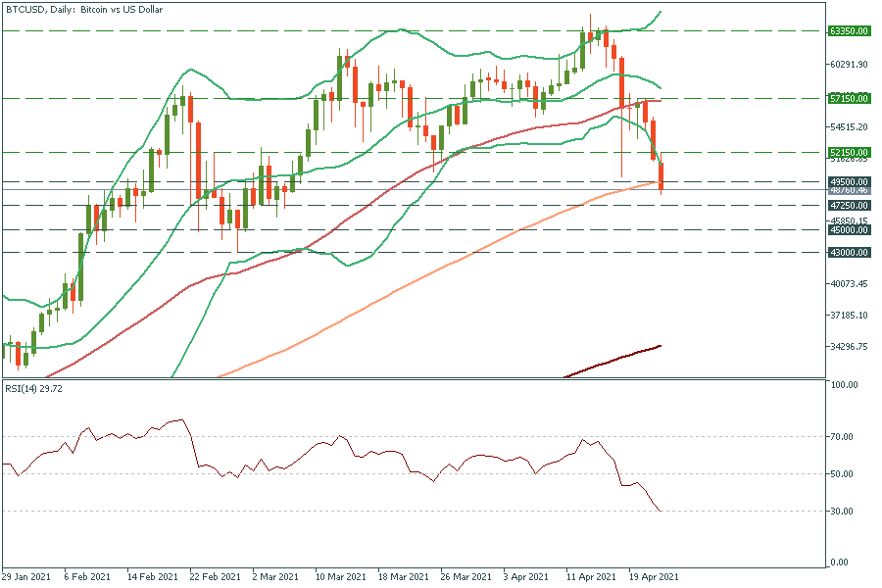Click the 40073.45 price axis value
Viewport: 882px width, 588px height.
850,283
